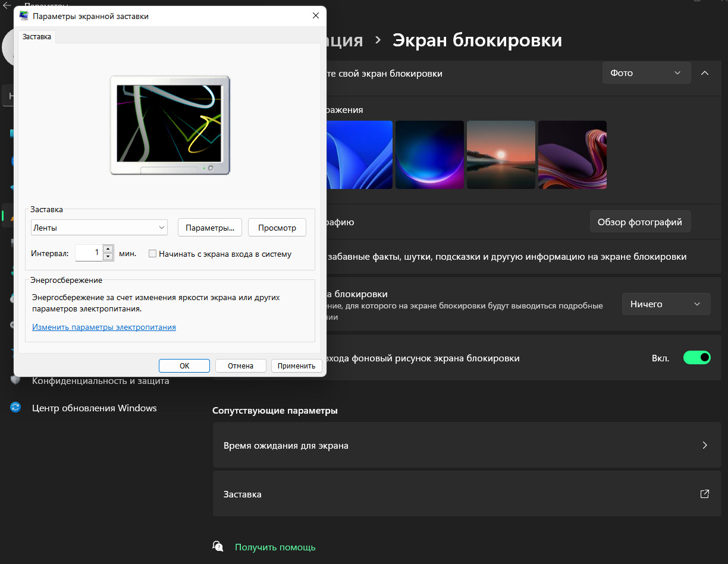
Task: Increase the Интервал value with the up arrow
Action: [108, 249]
